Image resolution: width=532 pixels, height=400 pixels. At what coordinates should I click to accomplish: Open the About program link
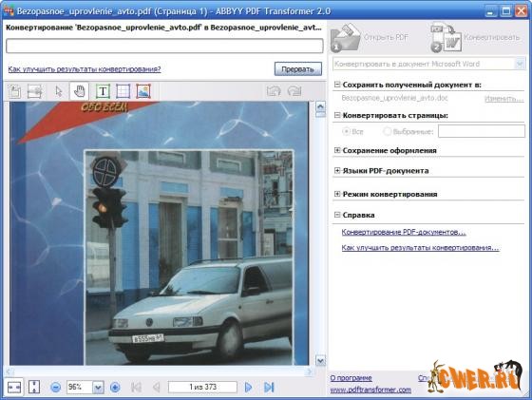(351, 378)
